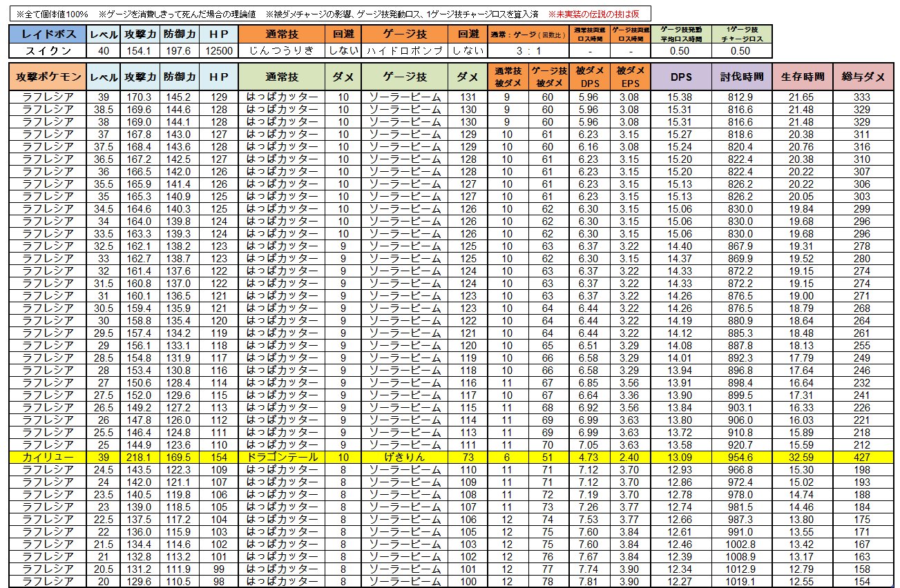Select the スイクン raid boss name cell
Viewport: 900px width, 588px height.
pos(48,51)
